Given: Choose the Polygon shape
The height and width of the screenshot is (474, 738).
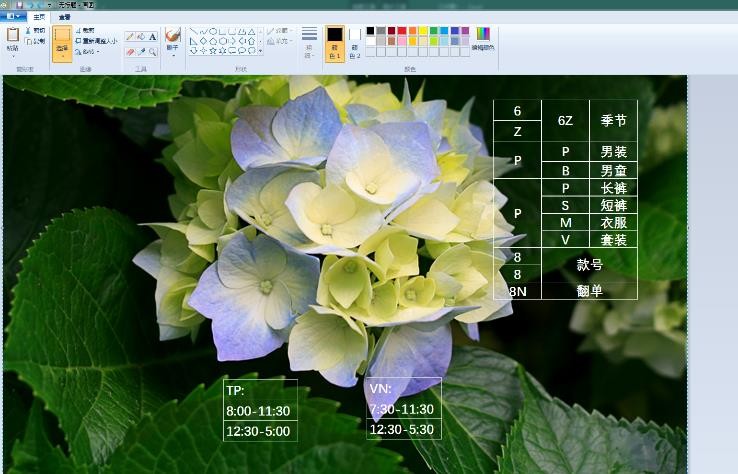Looking at the screenshot, I should [x=242, y=32].
